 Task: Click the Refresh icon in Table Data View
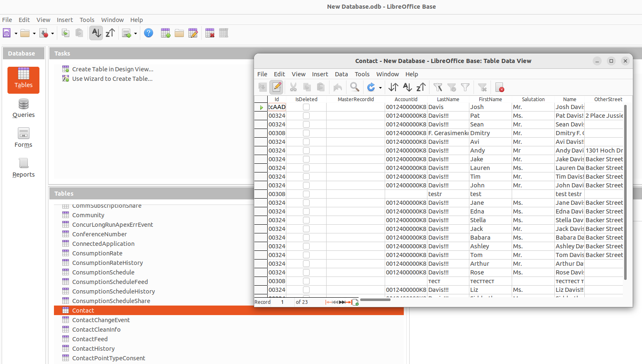[371, 87]
